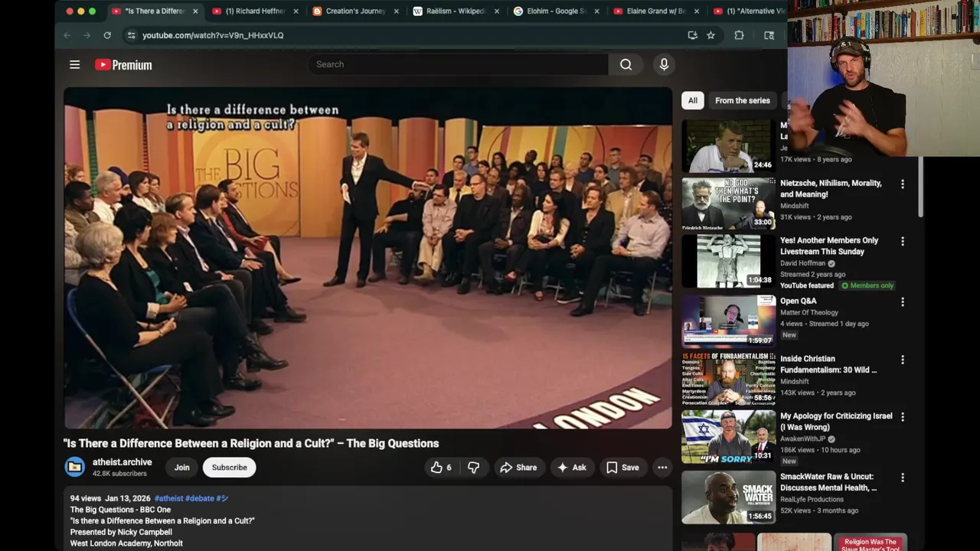Open the 1:04:38 livestream thumbnail
Image resolution: width=980 pixels, height=551 pixels.
coord(728,261)
